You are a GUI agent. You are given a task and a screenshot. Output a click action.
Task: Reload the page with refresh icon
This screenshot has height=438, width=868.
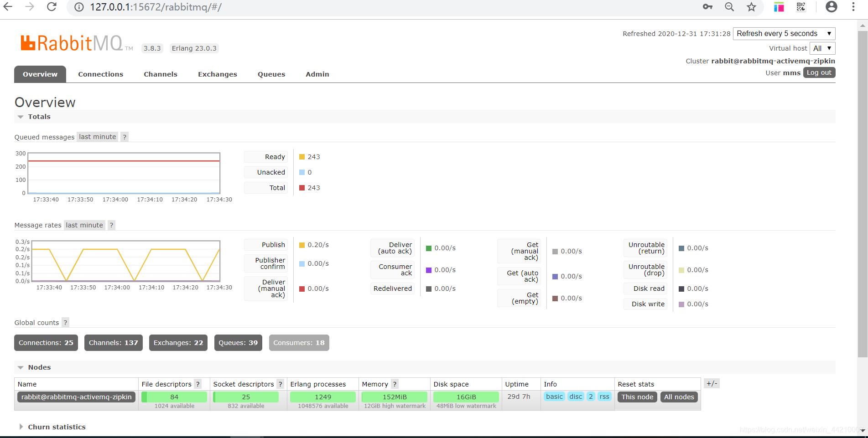point(52,7)
